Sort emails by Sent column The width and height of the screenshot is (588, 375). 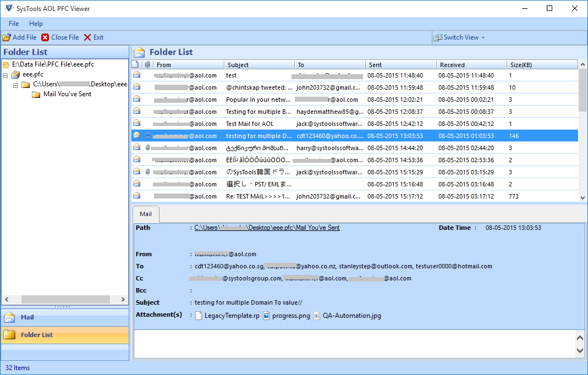(401, 65)
